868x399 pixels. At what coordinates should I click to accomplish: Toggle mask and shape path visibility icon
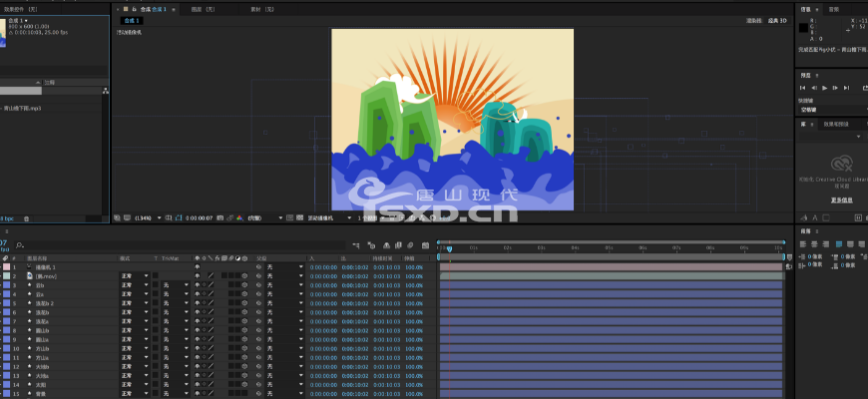pyautogui.click(x=179, y=218)
